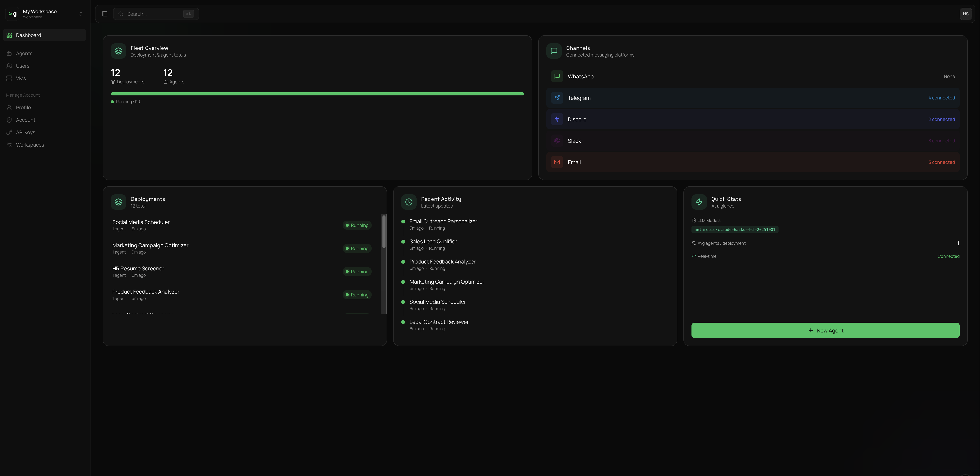Click the search input field
Screen dimensions: 980x476
152,14
